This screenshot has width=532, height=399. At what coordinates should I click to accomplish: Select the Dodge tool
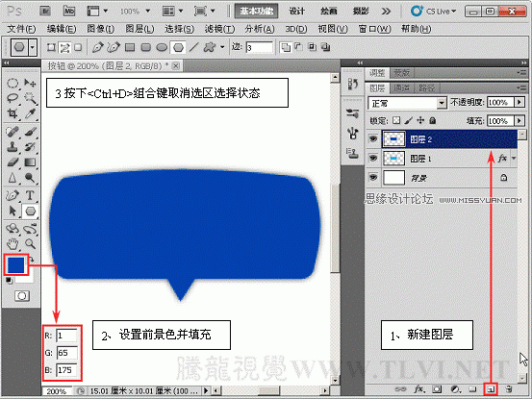[30, 178]
